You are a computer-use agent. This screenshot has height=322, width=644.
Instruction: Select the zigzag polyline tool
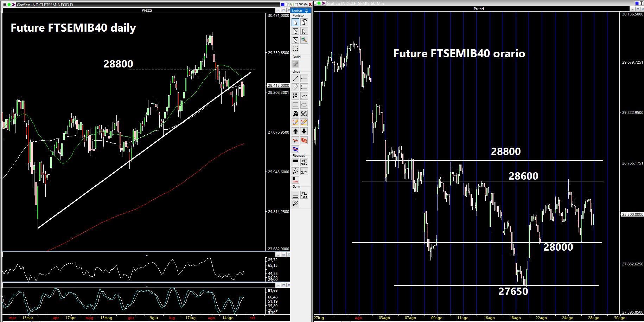(304, 96)
